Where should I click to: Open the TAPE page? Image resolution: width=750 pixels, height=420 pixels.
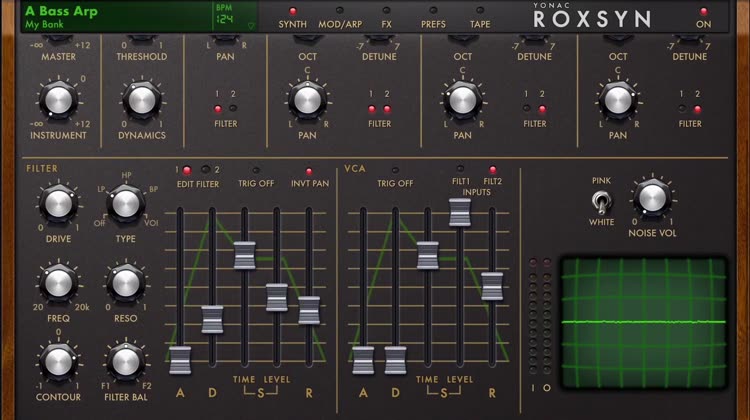coord(480,18)
